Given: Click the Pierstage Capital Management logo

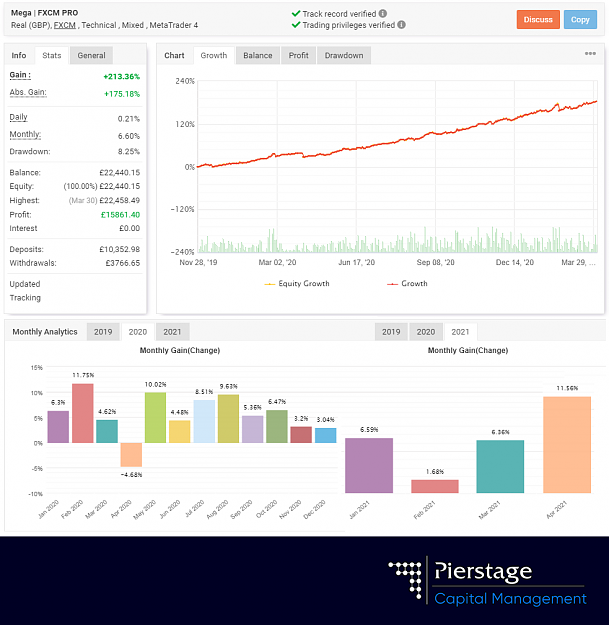Looking at the screenshot, I should pyautogui.click(x=487, y=581).
